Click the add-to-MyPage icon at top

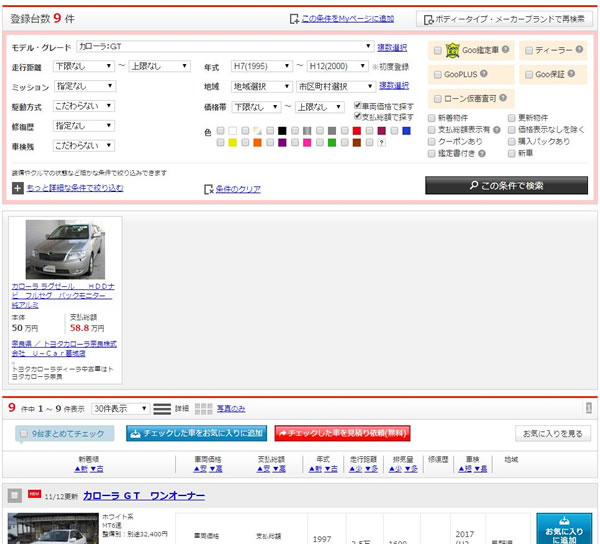[x=294, y=19]
